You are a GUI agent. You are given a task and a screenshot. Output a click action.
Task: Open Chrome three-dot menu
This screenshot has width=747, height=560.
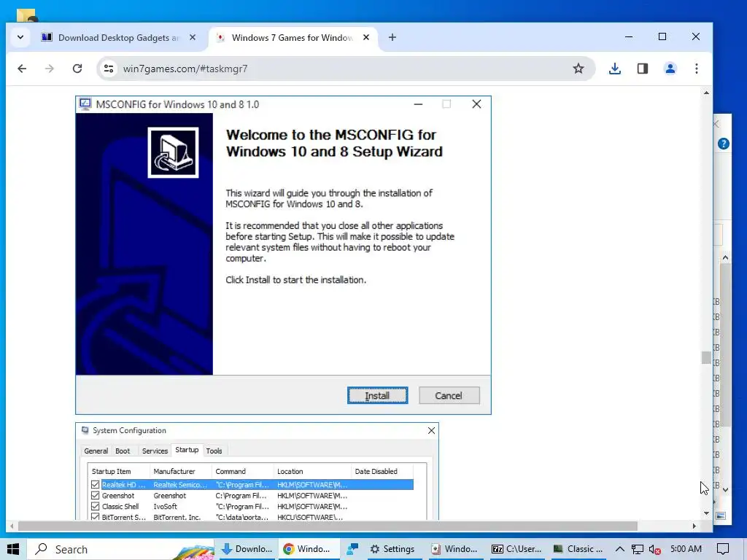(697, 69)
